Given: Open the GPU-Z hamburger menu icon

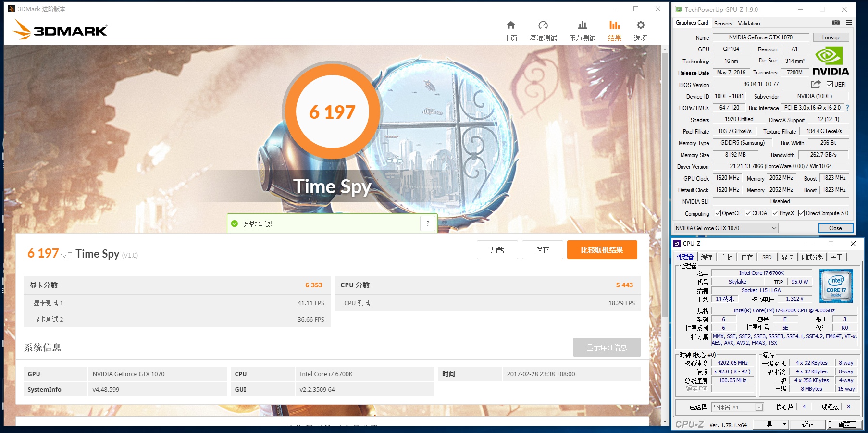Looking at the screenshot, I should 849,23.
